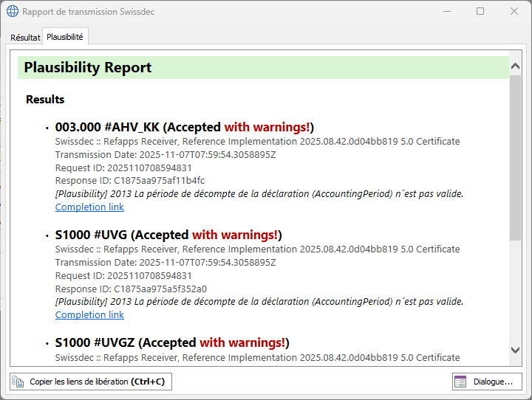The height and width of the screenshot is (400, 532).
Task: Maximize the Swissdec report window
Action: click(480, 12)
